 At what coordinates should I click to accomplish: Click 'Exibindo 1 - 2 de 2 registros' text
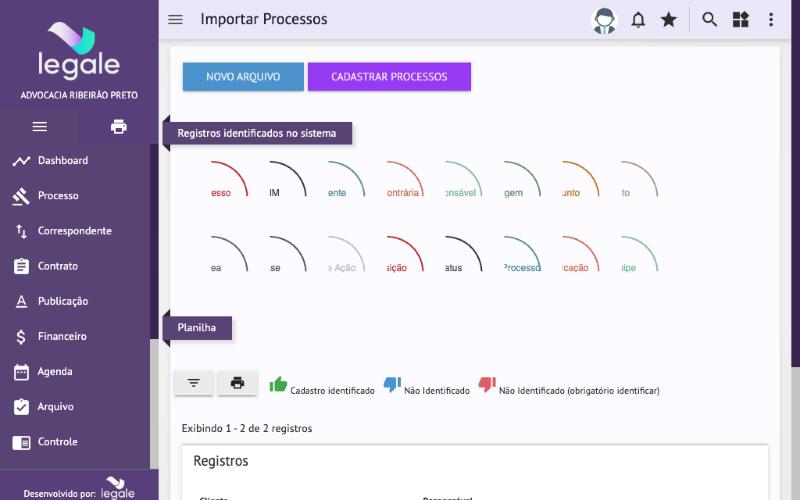coord(247,429)
